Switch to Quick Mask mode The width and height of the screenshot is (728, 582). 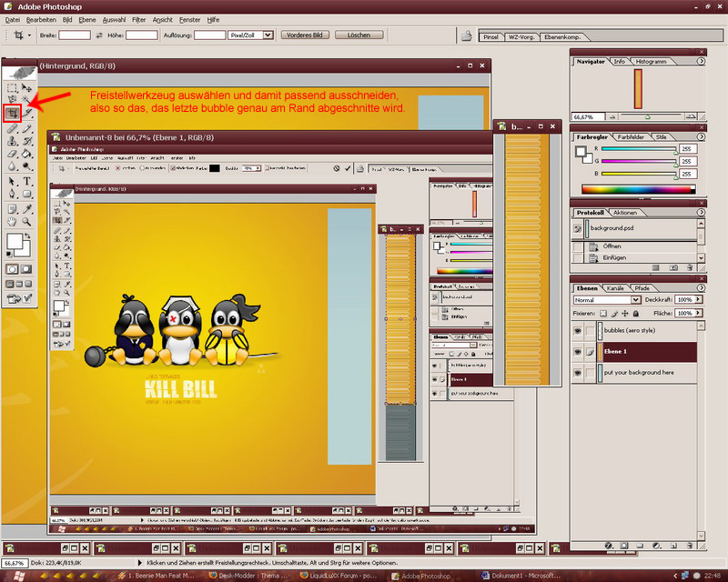[26, 269]
